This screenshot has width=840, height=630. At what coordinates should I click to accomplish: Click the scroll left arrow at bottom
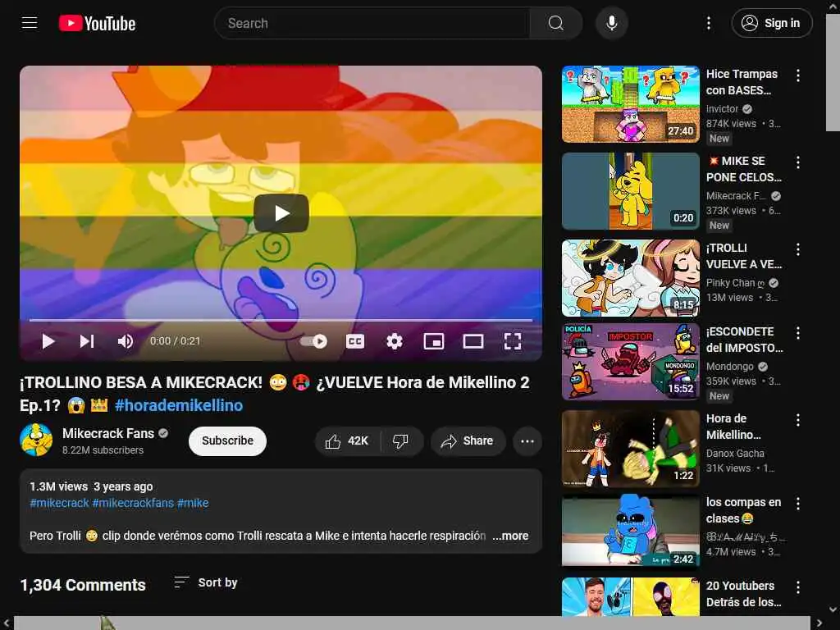click(x=6, y=623)
